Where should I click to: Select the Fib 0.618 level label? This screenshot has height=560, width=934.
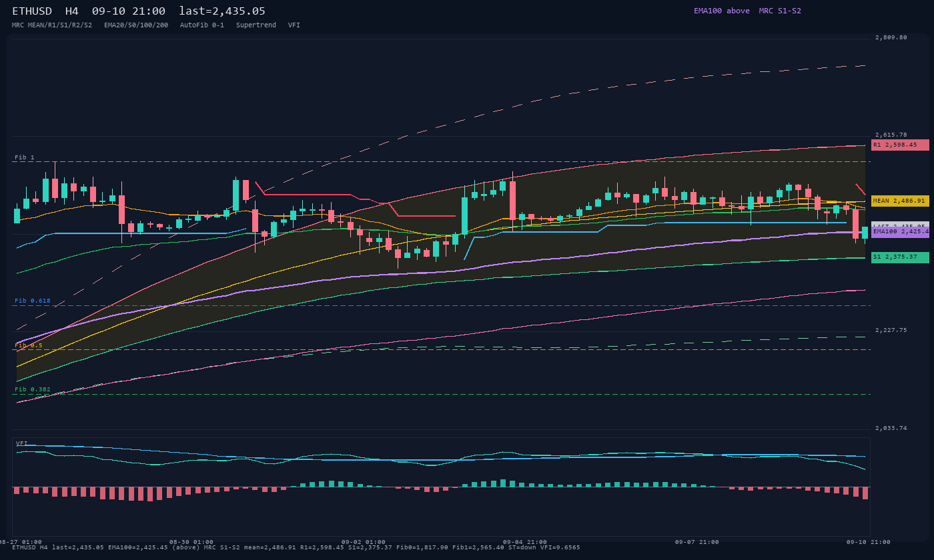point(33,301)
